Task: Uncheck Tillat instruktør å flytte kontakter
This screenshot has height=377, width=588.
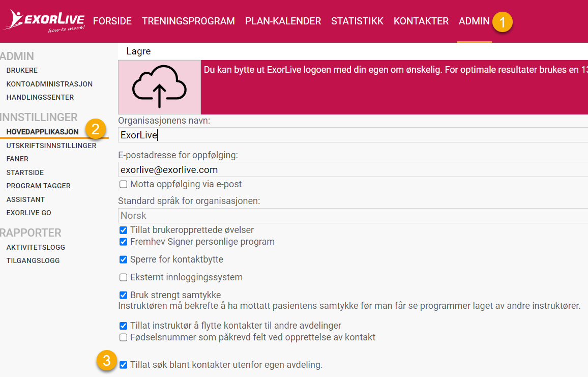Action: point(124,326)
